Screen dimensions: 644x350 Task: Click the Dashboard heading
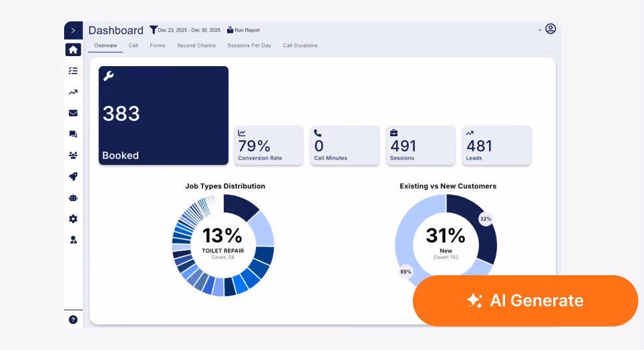pos(116,31)
